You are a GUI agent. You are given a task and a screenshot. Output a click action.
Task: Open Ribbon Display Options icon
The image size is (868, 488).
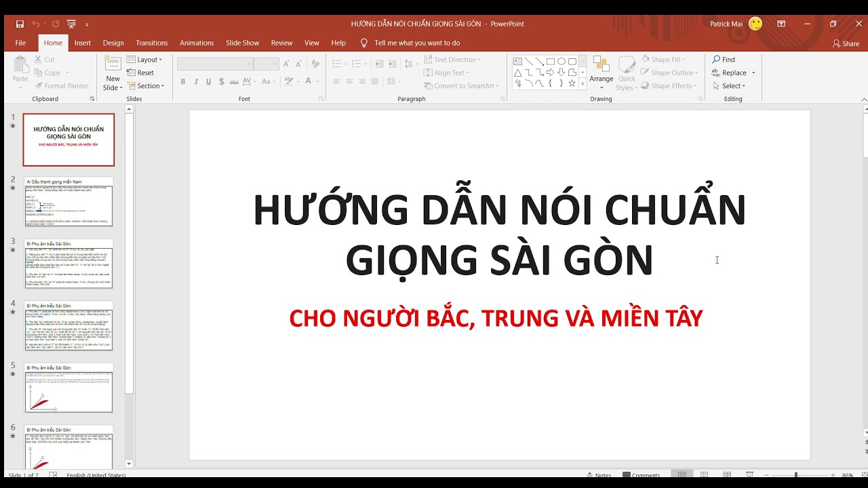781,24
